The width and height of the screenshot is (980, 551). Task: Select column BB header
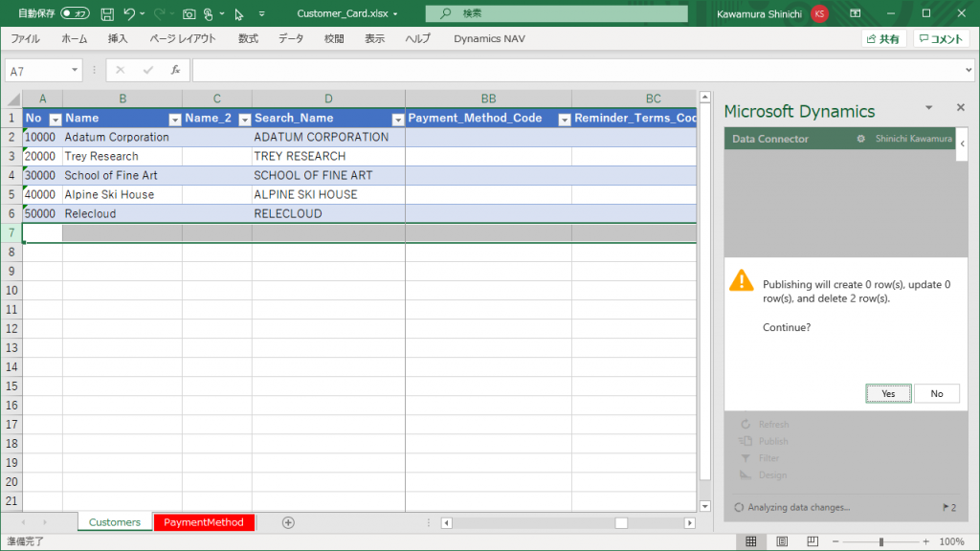point(488,99)
